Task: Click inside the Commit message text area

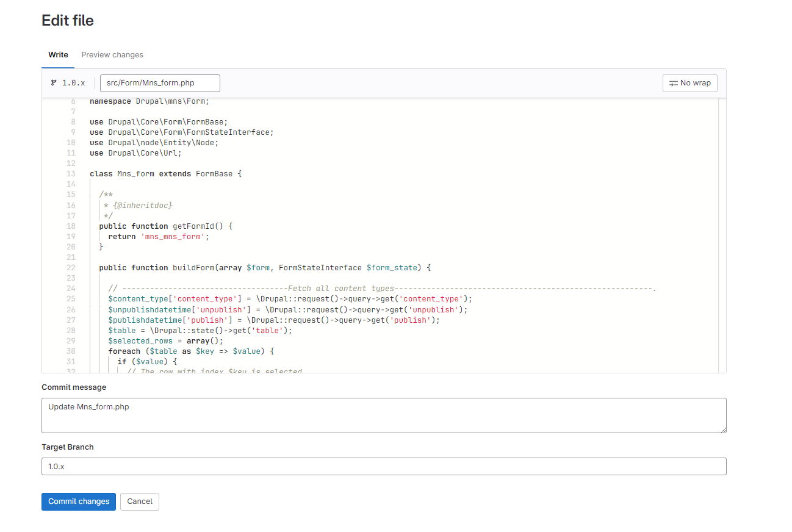Action: coord(383,415)
